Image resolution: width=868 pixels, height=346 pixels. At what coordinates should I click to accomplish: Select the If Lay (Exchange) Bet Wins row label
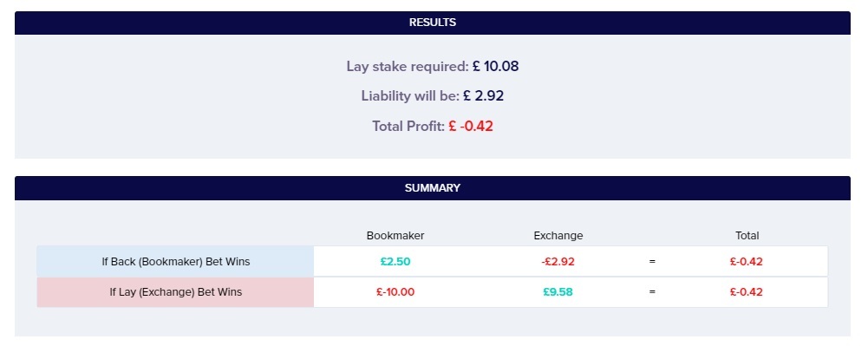point(175,291)
